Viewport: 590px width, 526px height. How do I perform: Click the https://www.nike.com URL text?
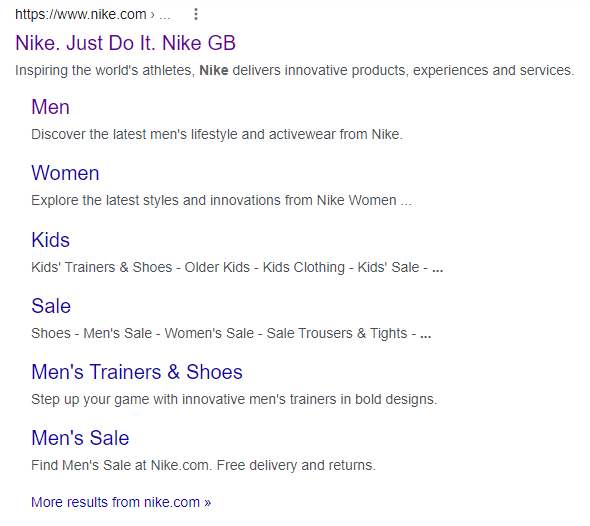point(81,14)
